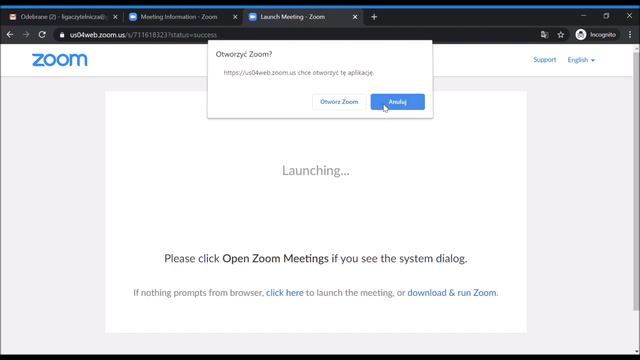Image resolution: width=640 pixels, height=360 pixels.
Task: Open Chrome's three-dot menu
Action: pyautogui.click(x=630, y=35)
